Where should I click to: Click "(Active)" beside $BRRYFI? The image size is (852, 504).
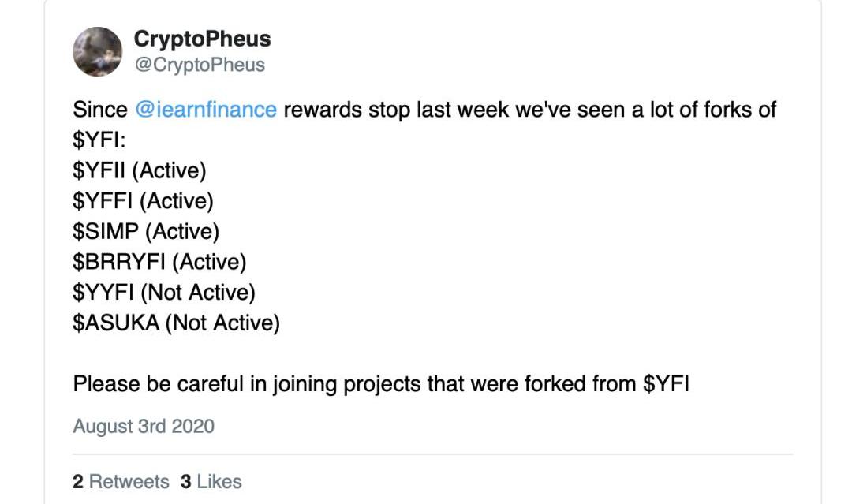209,262
